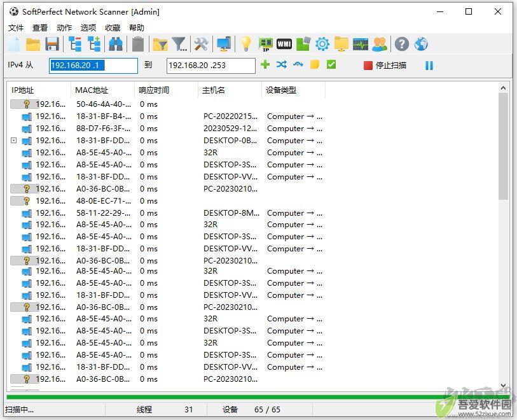The width and height of the screenshot is (517, 420).
Task: Open the 文件 menu
Action: click(16, 28)
